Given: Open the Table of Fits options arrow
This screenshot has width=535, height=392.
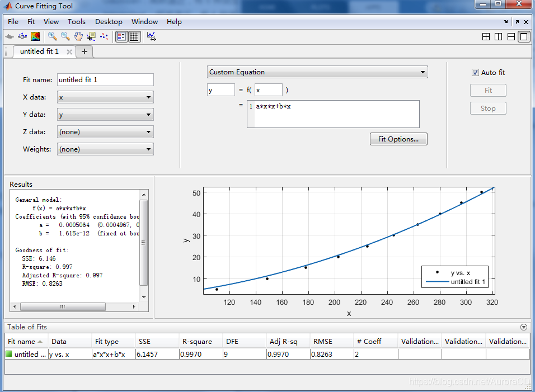Looking at the screenshot, I should 524,327.
